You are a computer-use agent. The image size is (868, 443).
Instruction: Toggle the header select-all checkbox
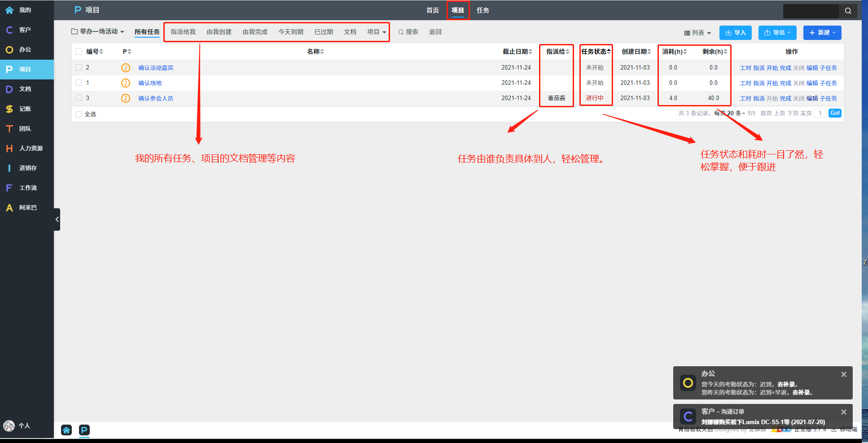click(x=79, y=52)
